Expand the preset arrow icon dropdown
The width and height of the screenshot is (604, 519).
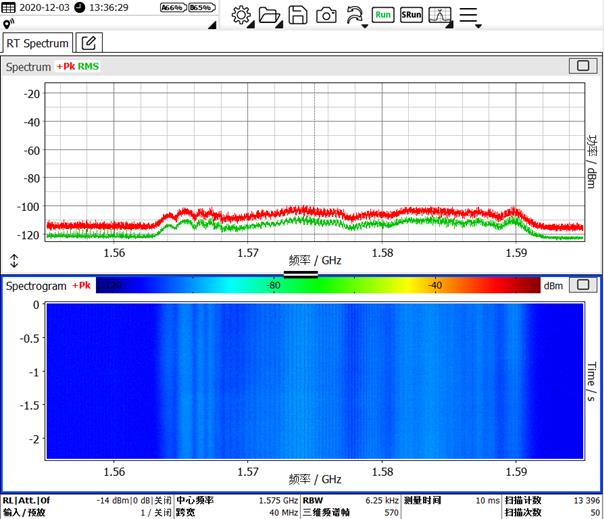pos(355,15)
